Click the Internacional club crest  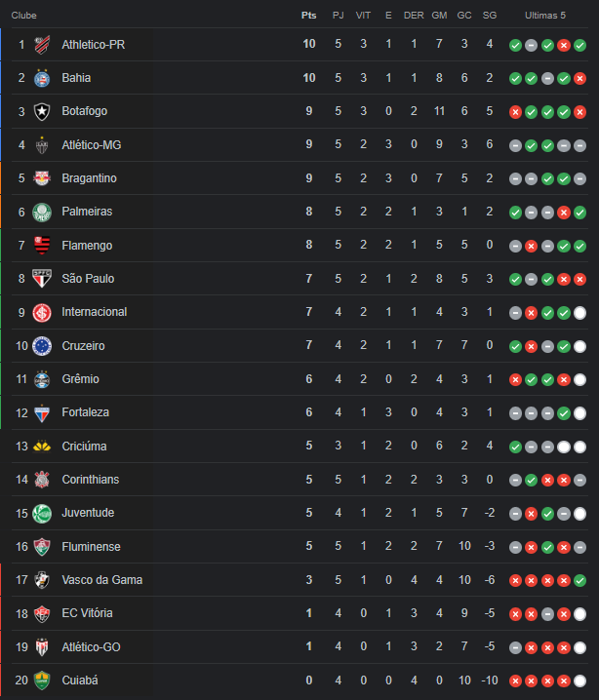(42, 313)
